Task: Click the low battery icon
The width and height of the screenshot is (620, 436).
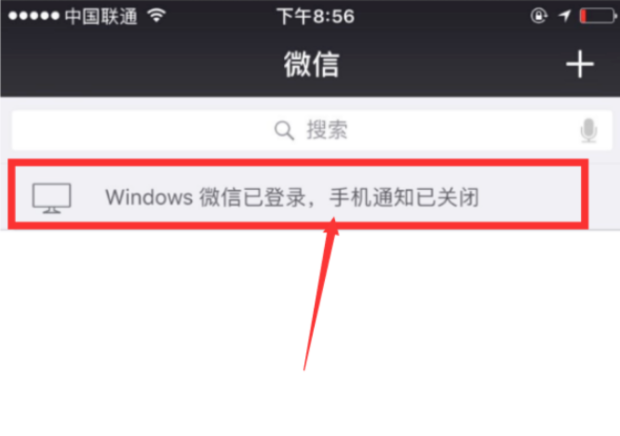Action: 598,16
